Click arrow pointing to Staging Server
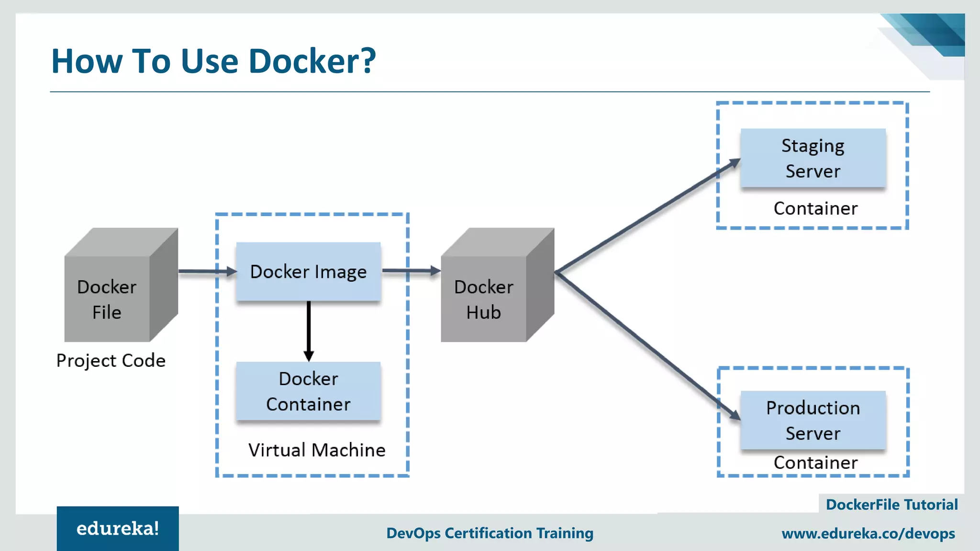This screenshot has width=980, height=551. 647,217
